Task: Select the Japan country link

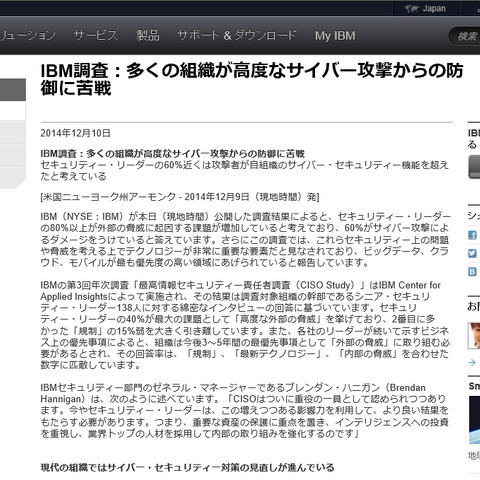Action: pos(434,8)
